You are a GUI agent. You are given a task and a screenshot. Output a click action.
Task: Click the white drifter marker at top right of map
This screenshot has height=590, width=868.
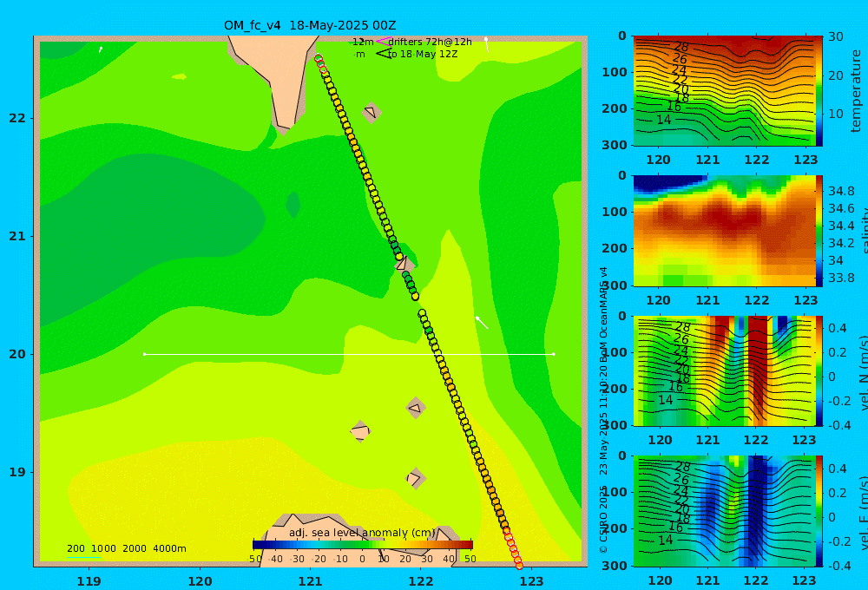pyautogui.click(x=487, y=44)
